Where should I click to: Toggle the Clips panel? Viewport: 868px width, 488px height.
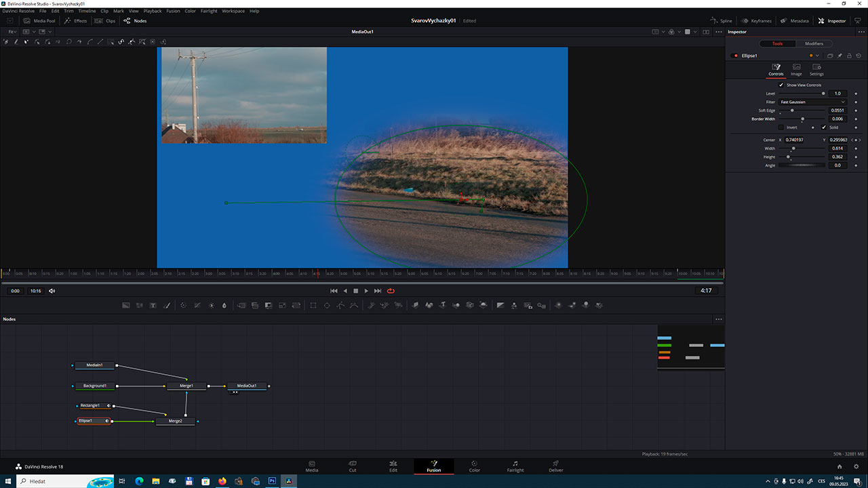point(105,21)
